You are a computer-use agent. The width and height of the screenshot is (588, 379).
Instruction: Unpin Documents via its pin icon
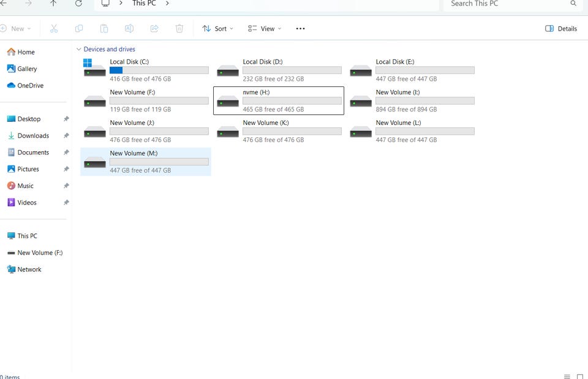[x=66, y=152]
